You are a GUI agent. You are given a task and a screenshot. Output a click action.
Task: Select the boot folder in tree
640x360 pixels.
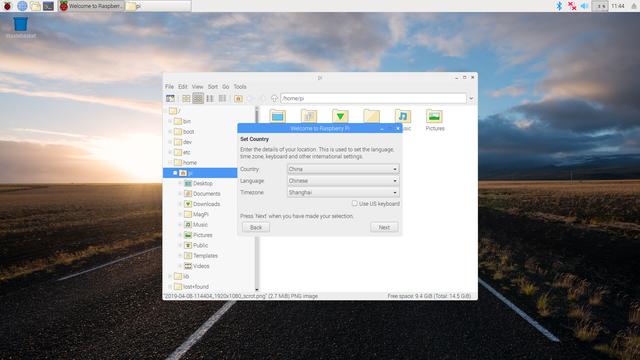[184, 131]
